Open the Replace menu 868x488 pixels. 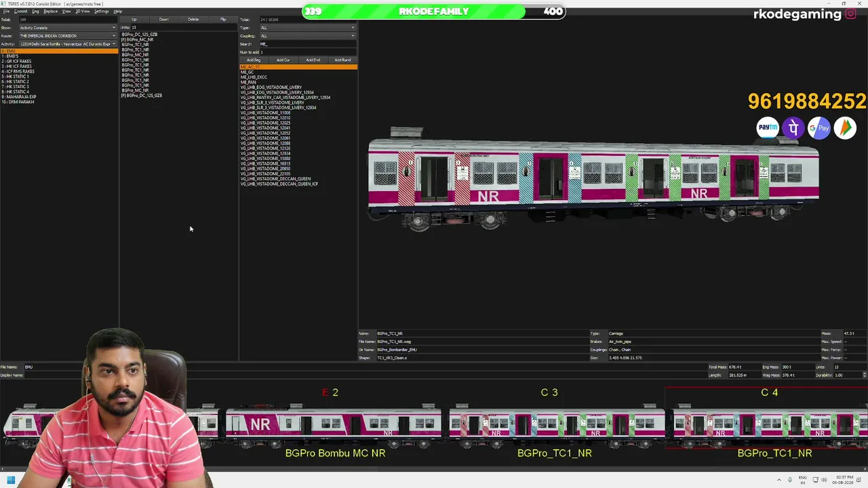tap(51, 12)
